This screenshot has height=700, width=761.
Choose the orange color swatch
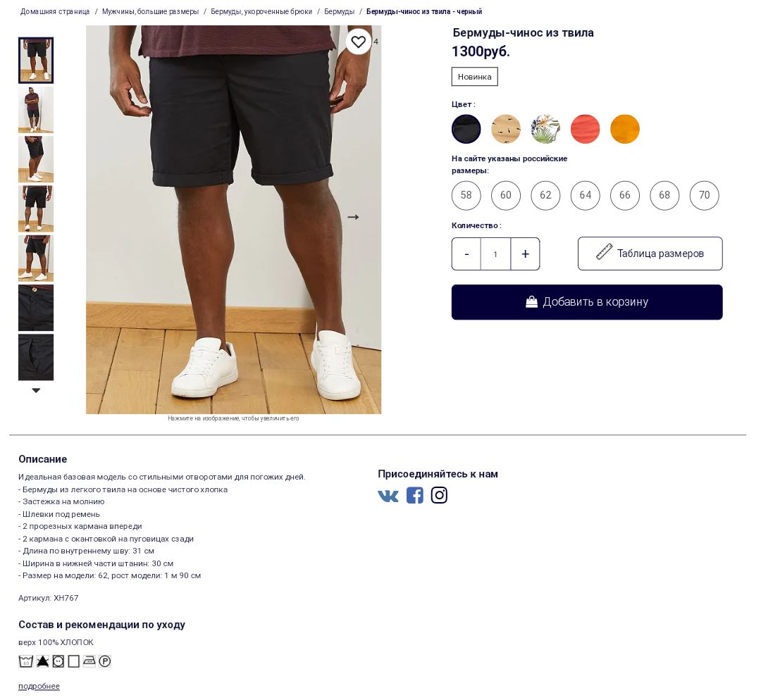[x=624, y=129]
